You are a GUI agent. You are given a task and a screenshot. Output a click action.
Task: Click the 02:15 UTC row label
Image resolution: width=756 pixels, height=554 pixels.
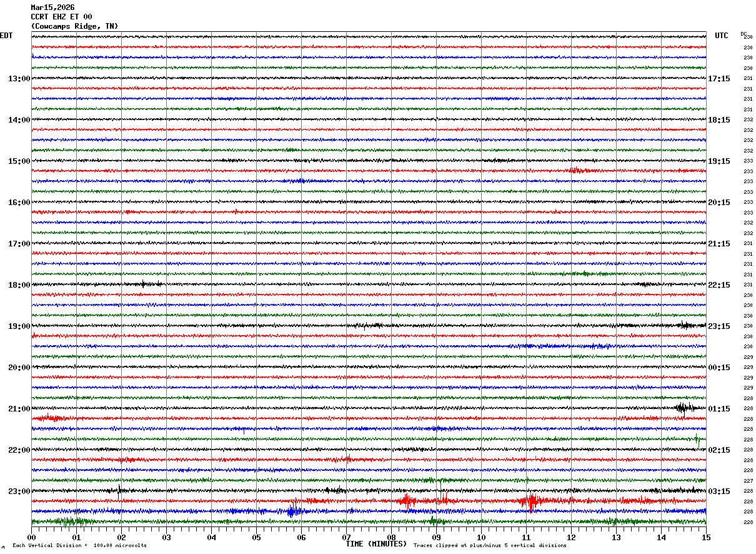click(719, 450)
